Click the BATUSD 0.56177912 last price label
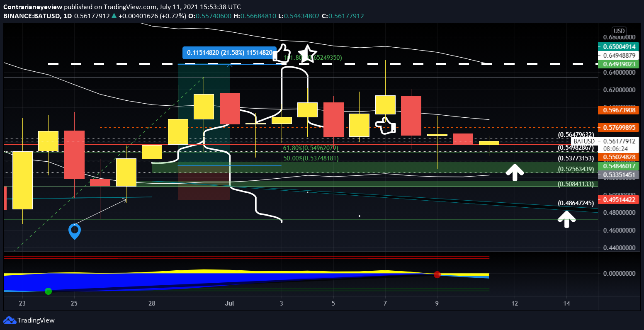This screenshot has height=330, width=644. [x=606, y=141]
